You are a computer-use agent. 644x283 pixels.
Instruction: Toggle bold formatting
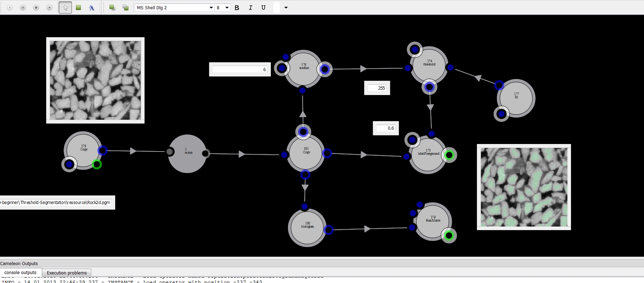coord(237,8)
